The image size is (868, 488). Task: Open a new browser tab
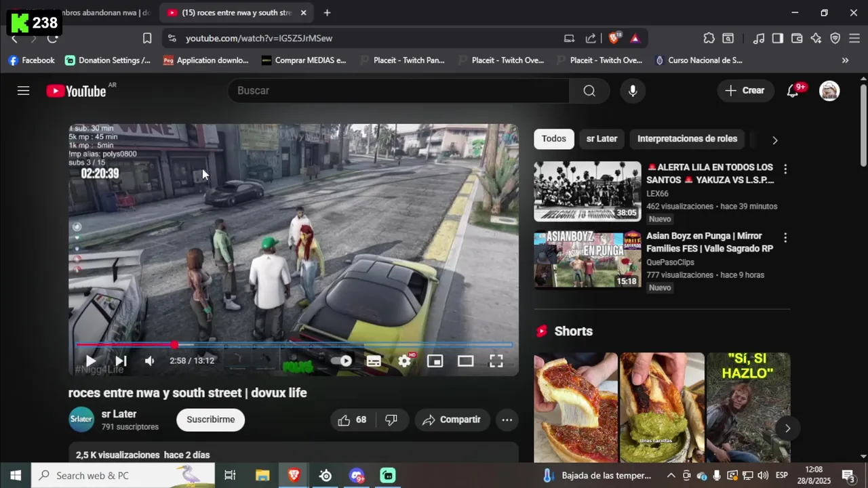[x=327, y=13]
